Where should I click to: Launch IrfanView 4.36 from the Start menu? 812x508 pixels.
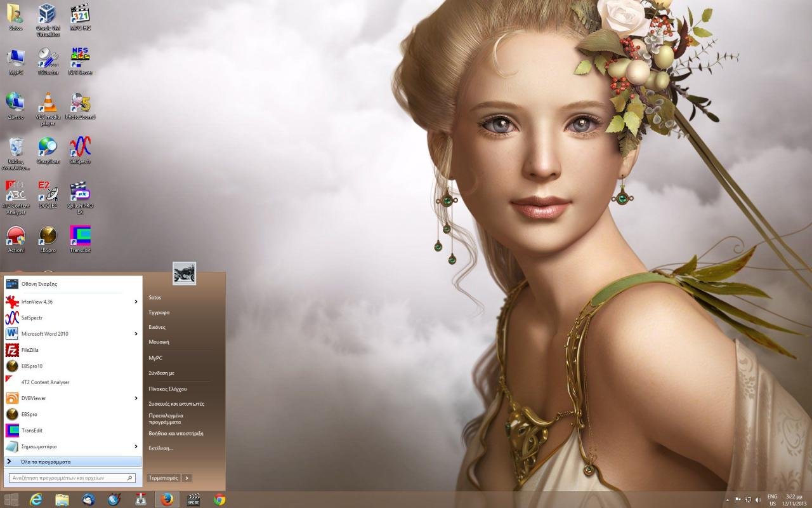(x=38, y=301)
